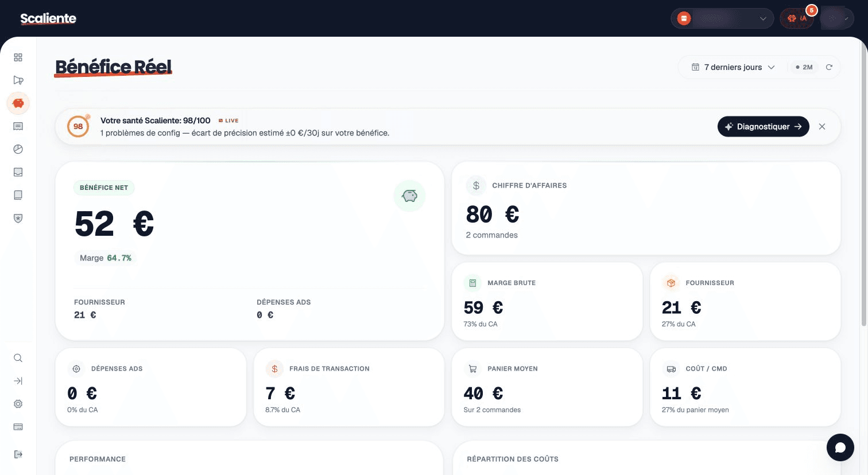The height and width of the screenshot is (475, 868).
Task: Open the "7 derniers jours" date range dropdown
Action: 733,67
